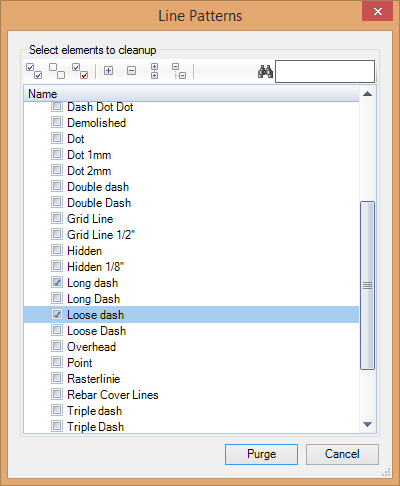Click the Purge button

[x=261, y=454]
